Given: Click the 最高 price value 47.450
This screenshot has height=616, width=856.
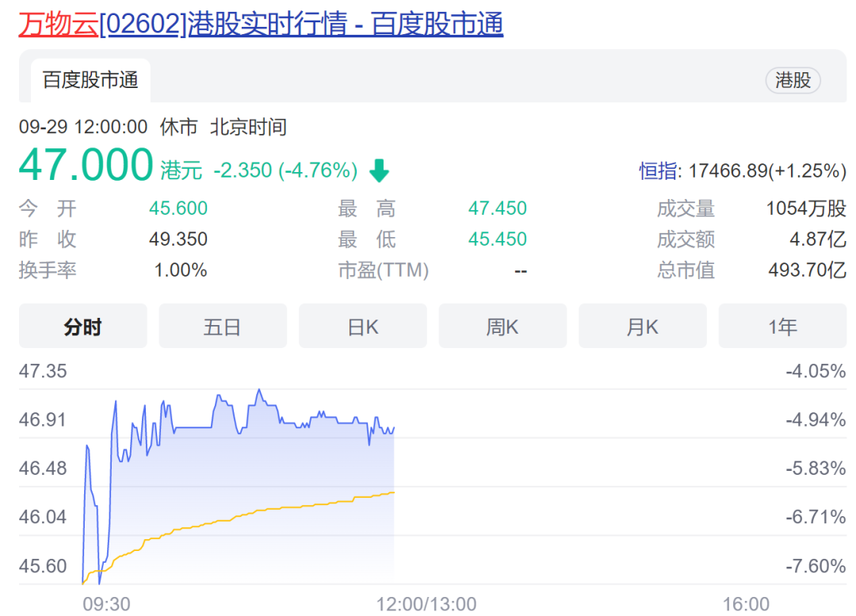Looking at the screenshot, I should coord(497,209).
